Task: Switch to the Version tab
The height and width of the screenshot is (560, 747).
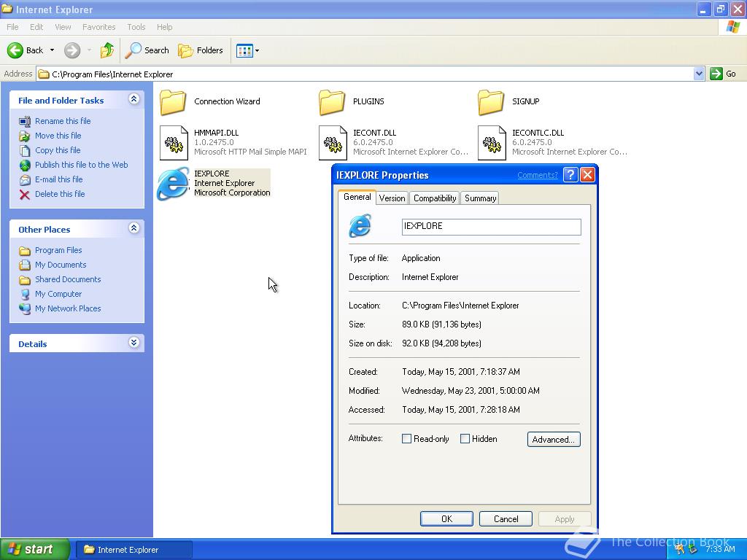Action: point(392,198)
